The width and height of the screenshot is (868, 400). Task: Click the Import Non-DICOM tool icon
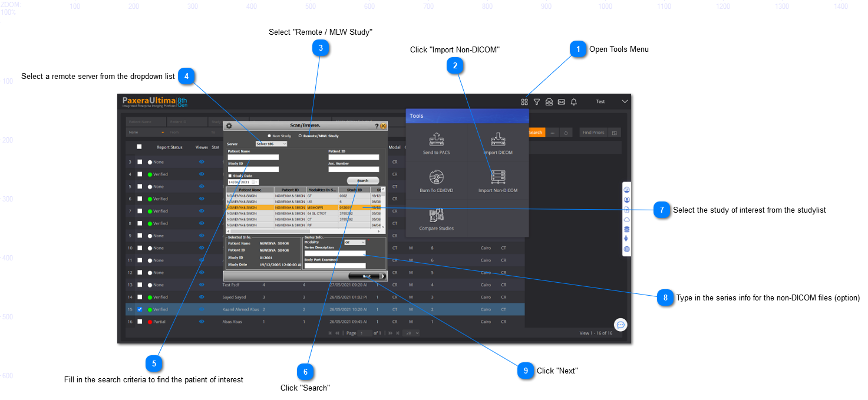coord(498,176)
